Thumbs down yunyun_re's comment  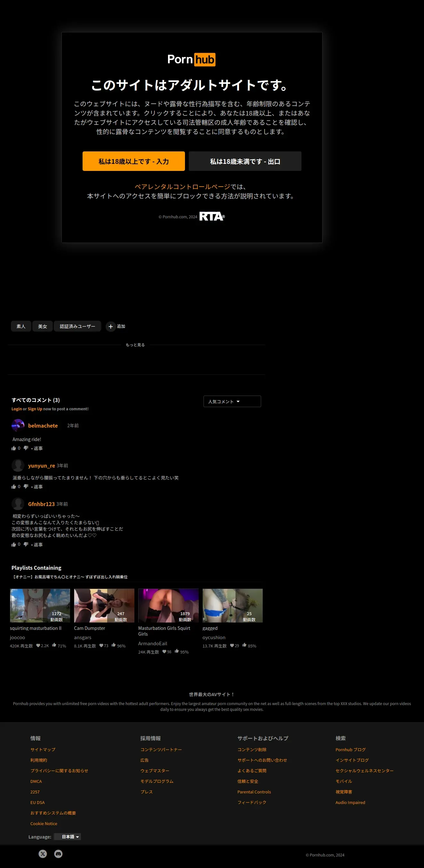coord(26,486)
